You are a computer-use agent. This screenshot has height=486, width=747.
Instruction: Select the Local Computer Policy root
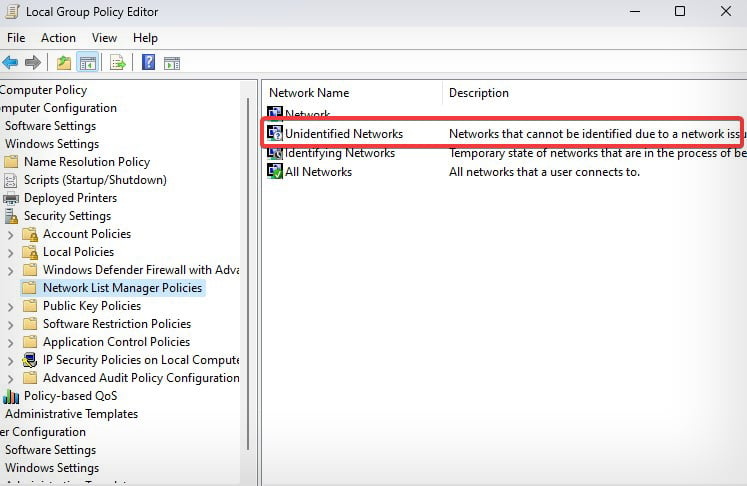tap(43, 90)
